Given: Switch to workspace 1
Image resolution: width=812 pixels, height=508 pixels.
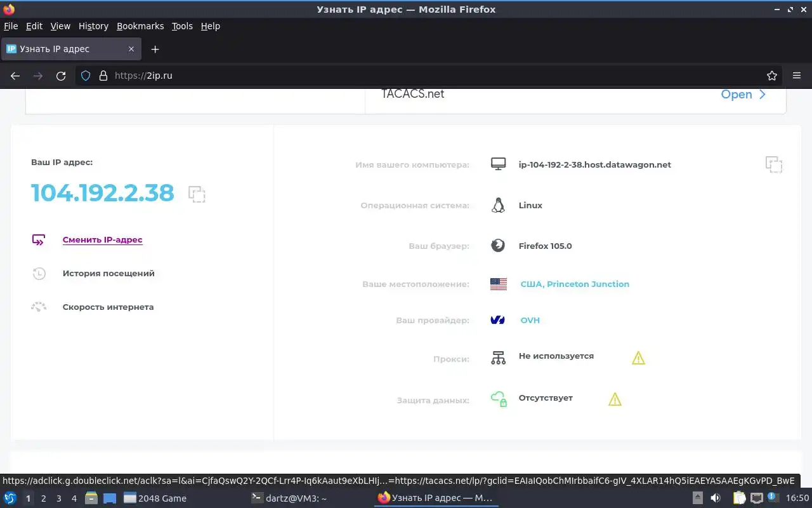Looking at the screenshot, I should (28, 498).
